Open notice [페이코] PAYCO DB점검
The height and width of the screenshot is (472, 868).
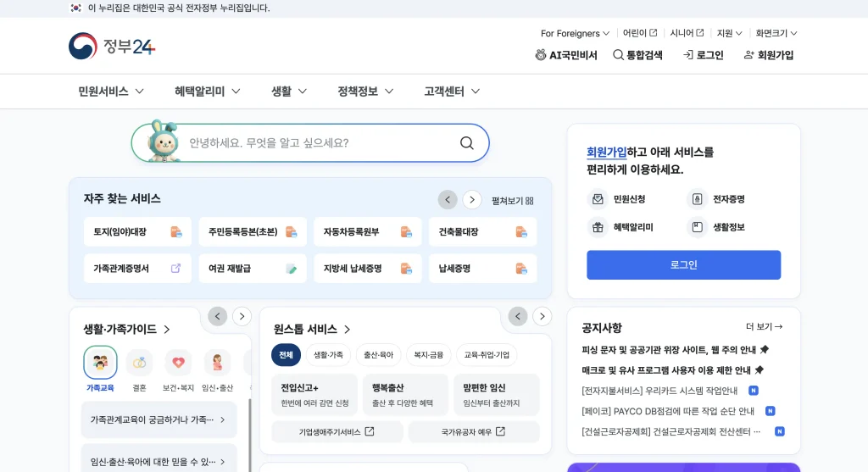click(x=668, y=411)
